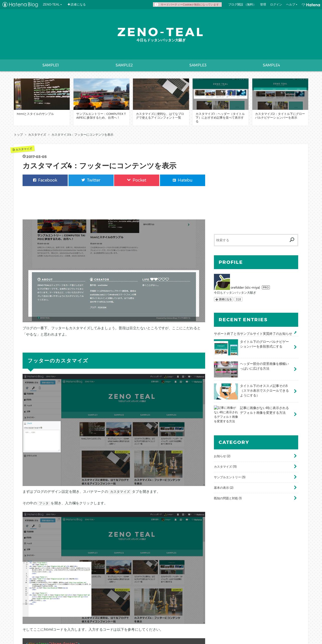Viewport: 322px width, 644px height.
Task: Expand the ヘルプ dropdown menu
Action: coord(291,5)
